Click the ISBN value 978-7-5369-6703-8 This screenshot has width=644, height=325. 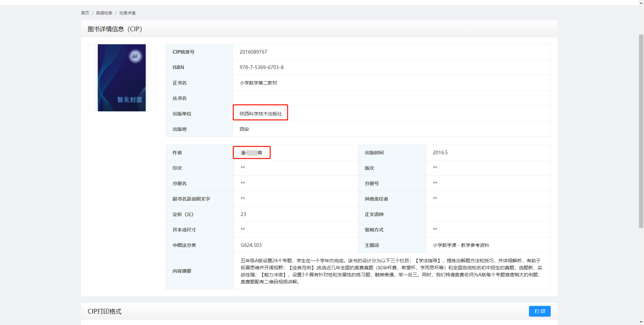[261, 67]
